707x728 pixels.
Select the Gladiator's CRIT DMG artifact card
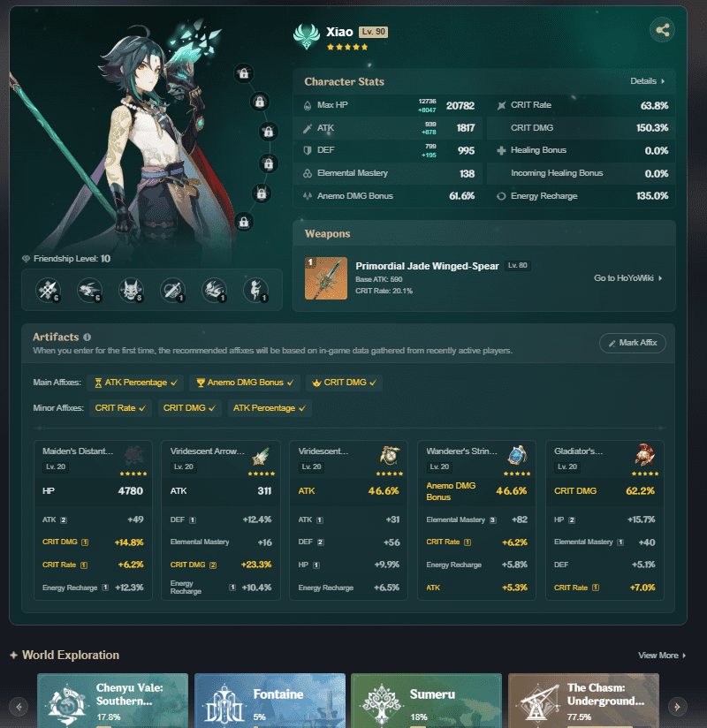point(604,520)
